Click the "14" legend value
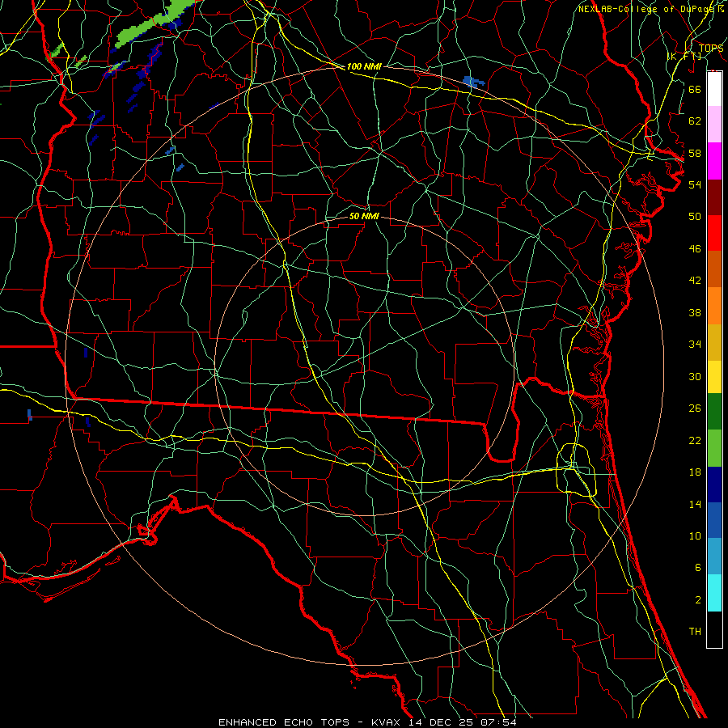The width and height of the screenshot is (728, 728). (695, 504)
